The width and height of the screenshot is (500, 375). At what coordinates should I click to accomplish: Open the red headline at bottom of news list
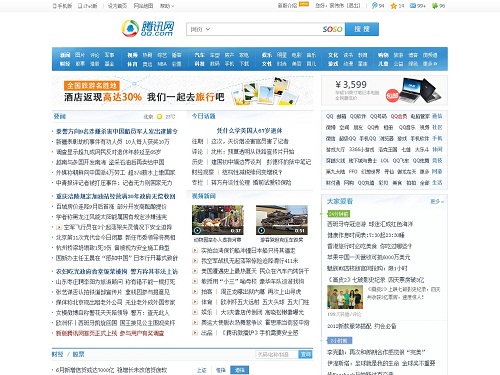110,333
